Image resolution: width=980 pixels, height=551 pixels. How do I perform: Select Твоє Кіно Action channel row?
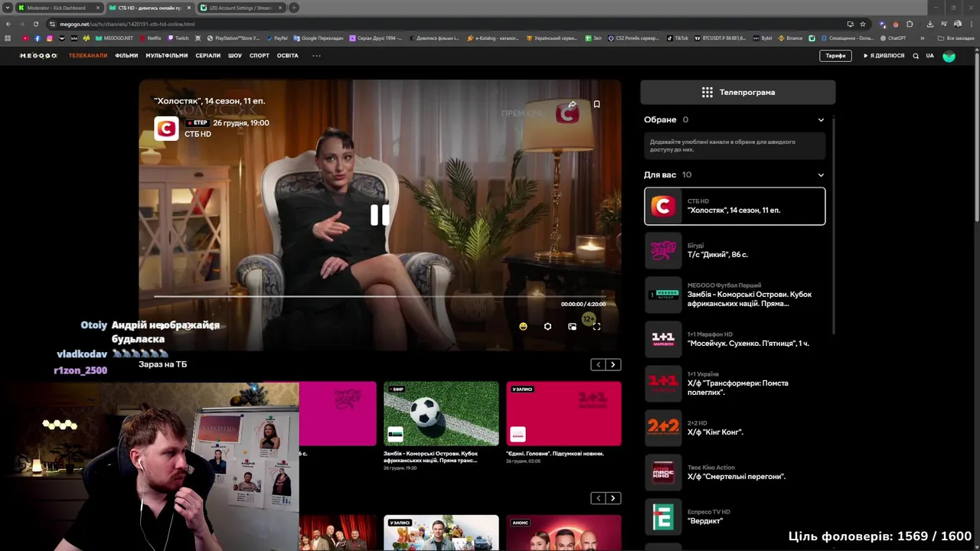coord(735,472)
